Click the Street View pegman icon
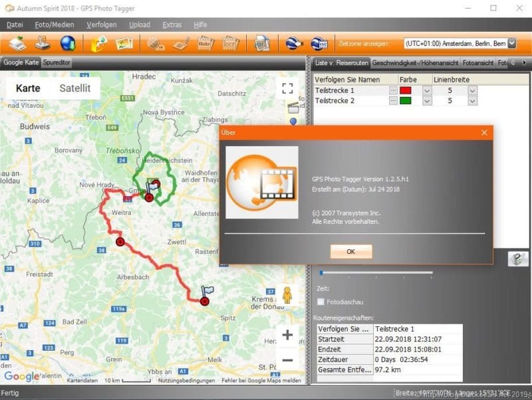Viewport: 532px width, 400px height. point(287,295)
